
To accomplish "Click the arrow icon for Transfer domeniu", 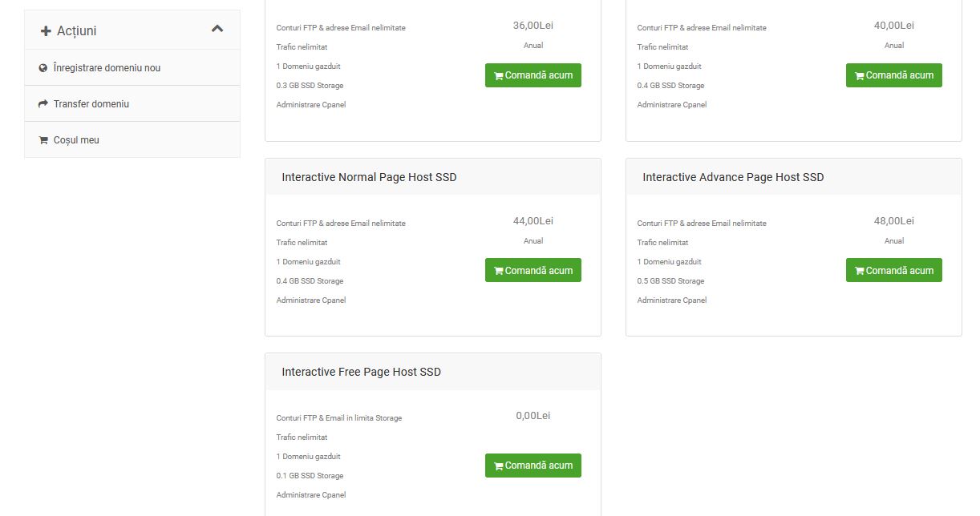I will [x=43, y=104].
